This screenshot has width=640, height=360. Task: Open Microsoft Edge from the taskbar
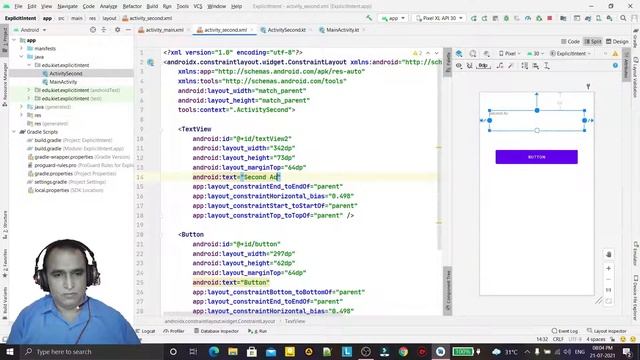click(213, 351)
